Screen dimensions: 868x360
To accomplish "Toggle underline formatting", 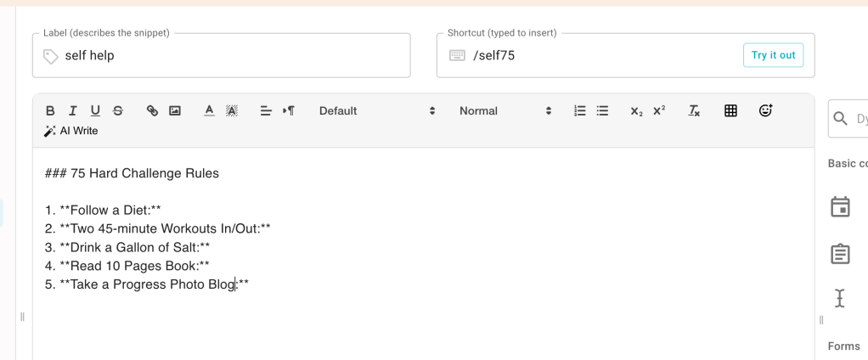I will point(95,110).
